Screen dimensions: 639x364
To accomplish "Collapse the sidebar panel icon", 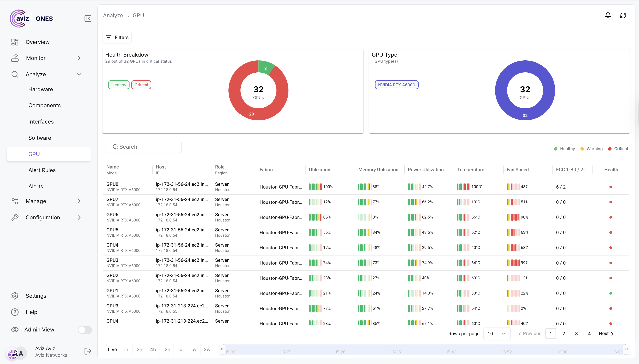I will [x=88, y=19].
